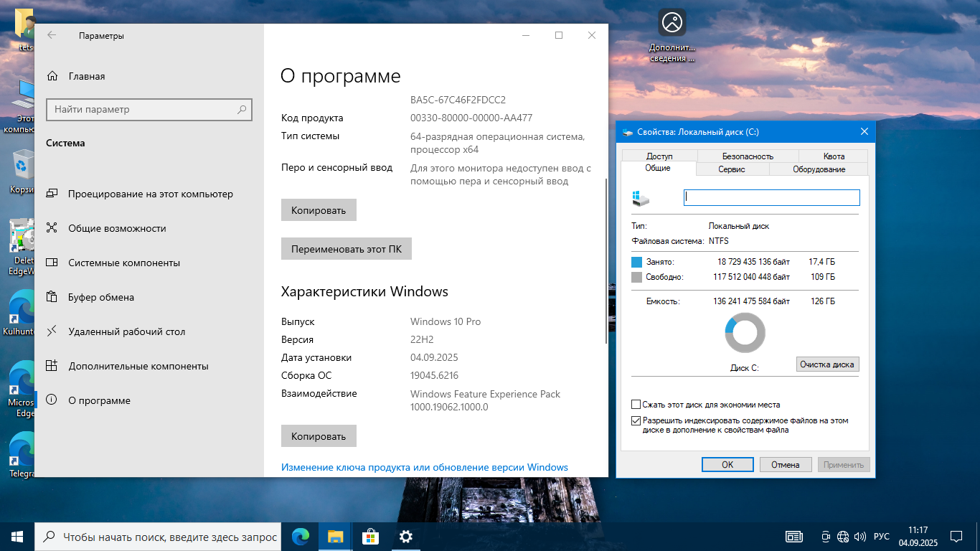
Task: Click the gray Свободно color square
Action: pos(637,277)
